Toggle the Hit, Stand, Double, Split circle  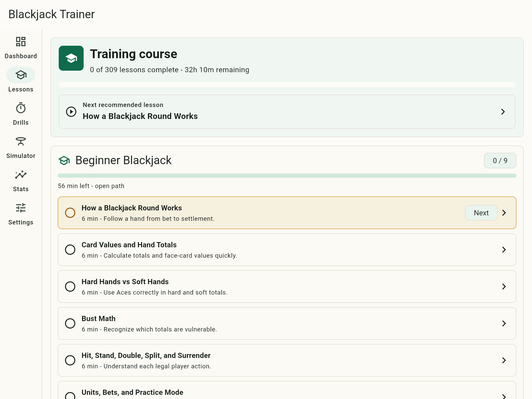tap(70, 360)
